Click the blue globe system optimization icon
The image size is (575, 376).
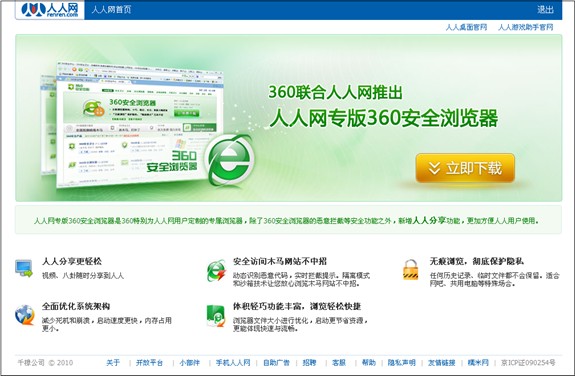pos(25,315)
